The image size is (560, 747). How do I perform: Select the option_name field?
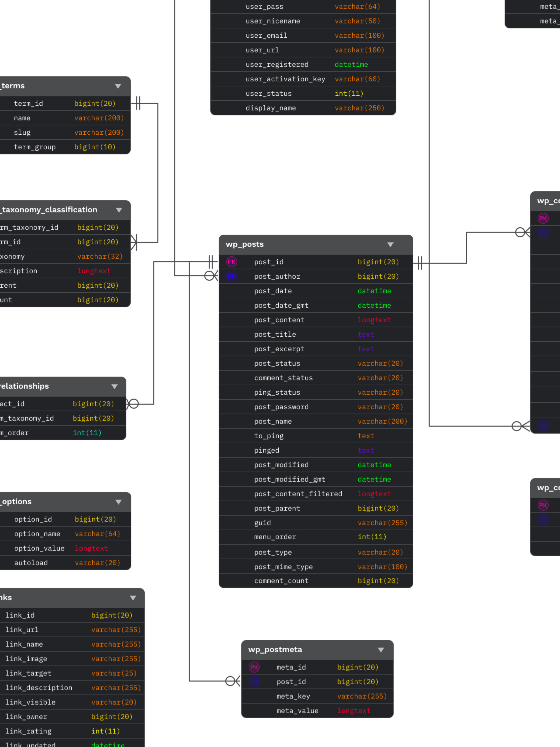coord(66,534)
